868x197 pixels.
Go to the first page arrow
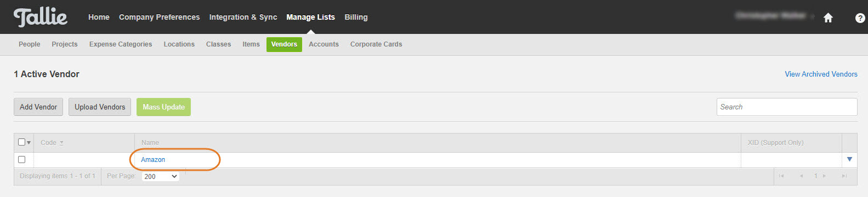781,176
